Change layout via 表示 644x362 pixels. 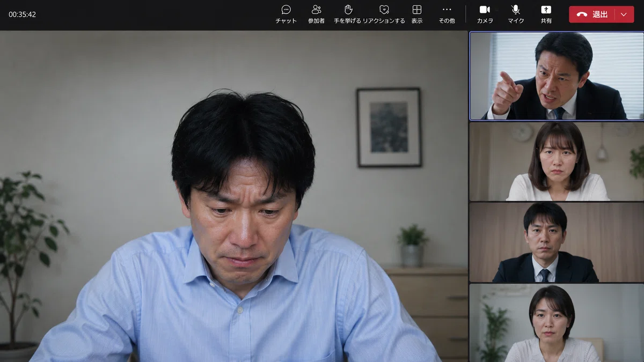pos(417,14)
